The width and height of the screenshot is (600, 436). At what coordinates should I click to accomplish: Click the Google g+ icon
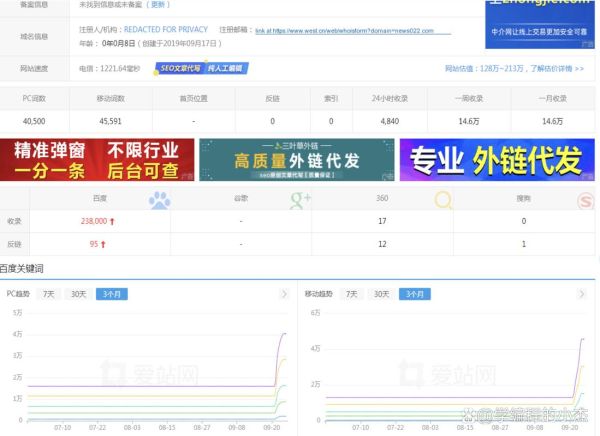point(300,200)
